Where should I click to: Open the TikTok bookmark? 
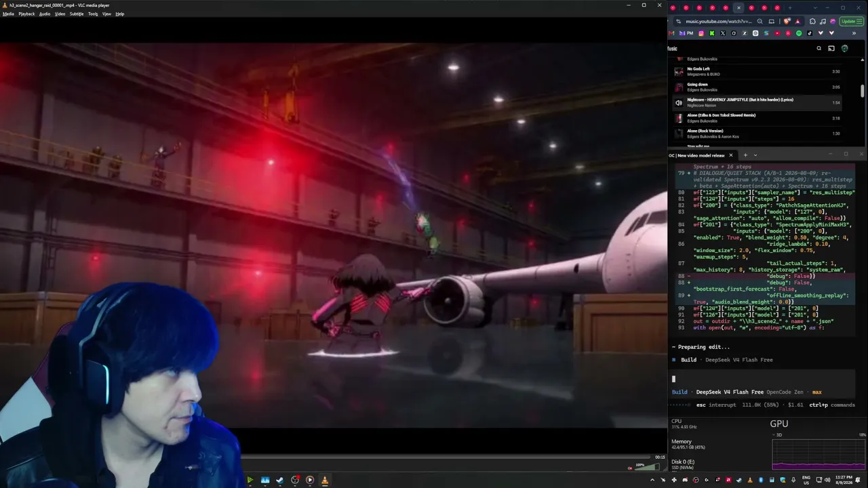810,33
